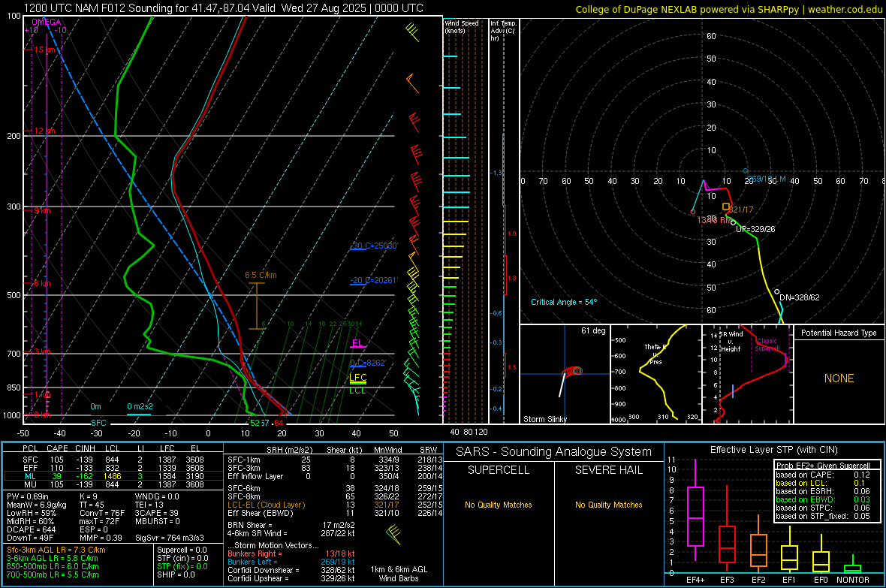Click the ConvT = 76F value
886x588 pixels.
(101, 513)
